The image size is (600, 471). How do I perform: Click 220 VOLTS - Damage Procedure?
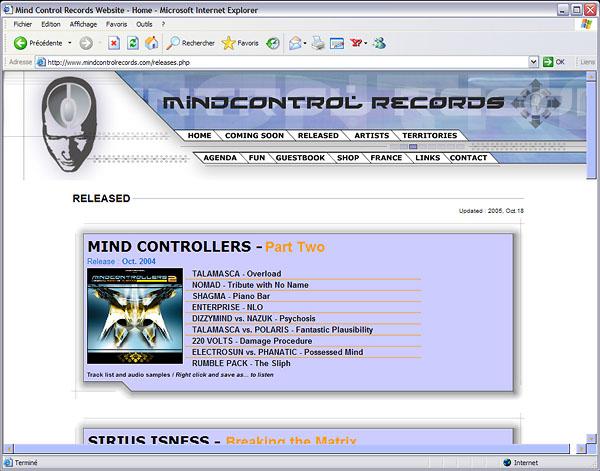(x=252, y=341)
